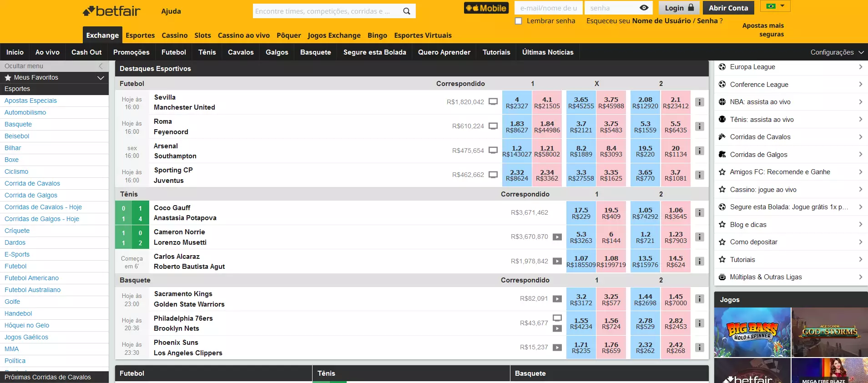Click info icon for Sevilla vs Manchester United

pos(700,102)
